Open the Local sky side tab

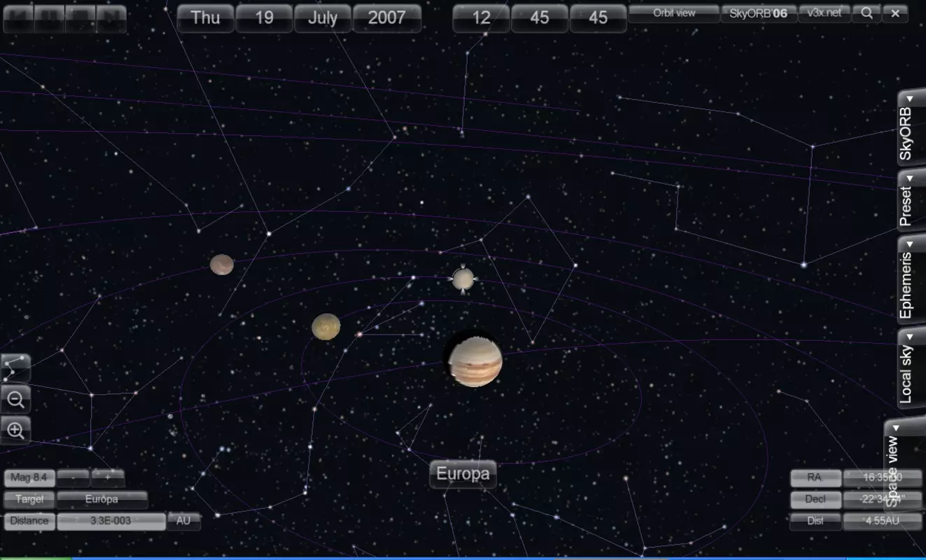tap(911, 368)
